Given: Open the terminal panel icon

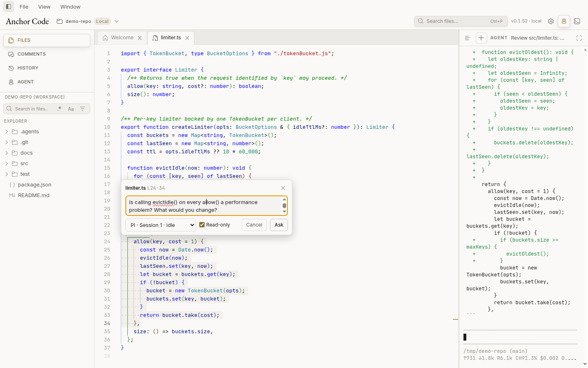Looking at the screenshot, I should point(577,21).
